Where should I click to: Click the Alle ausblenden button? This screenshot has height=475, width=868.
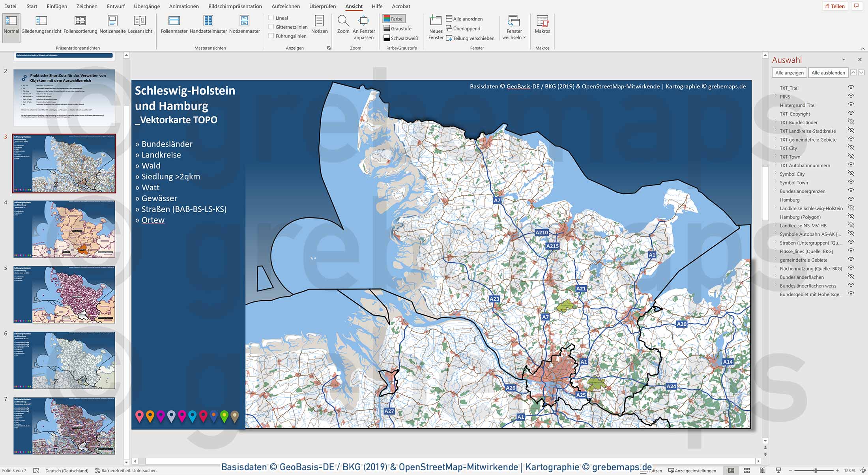tap(828, 73)
